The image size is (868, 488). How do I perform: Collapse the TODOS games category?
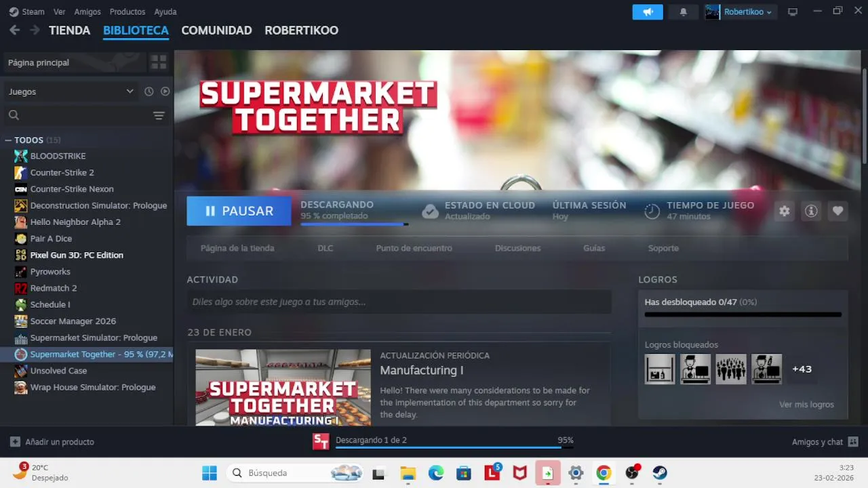pos(8,140)
